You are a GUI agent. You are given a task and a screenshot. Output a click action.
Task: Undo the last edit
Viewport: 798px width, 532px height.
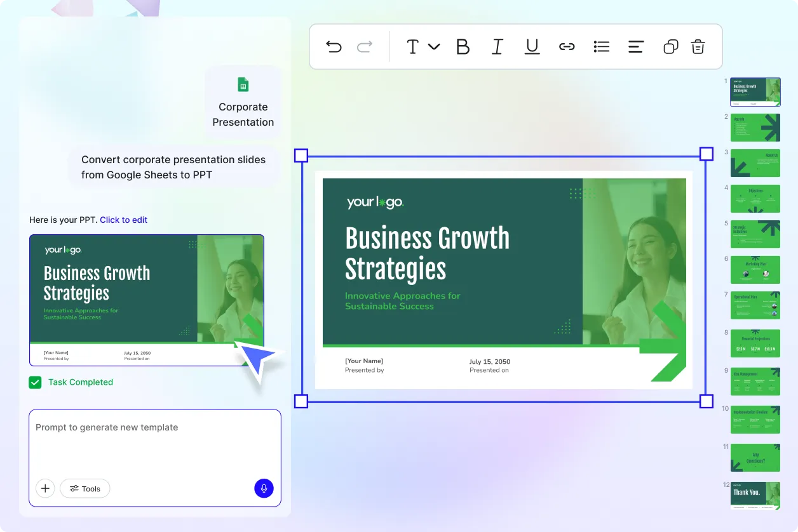click(334, 46)
